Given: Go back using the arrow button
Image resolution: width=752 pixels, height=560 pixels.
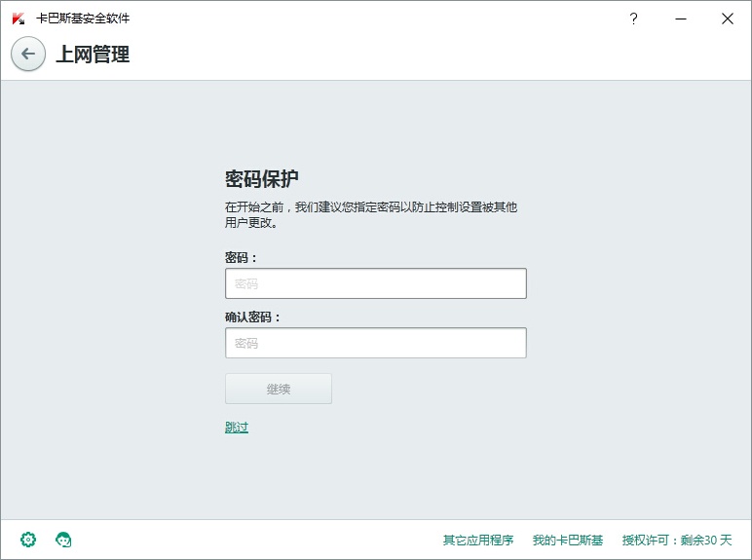Looking at the screenshot, I should pyautogui.click(x=28, y=54).
